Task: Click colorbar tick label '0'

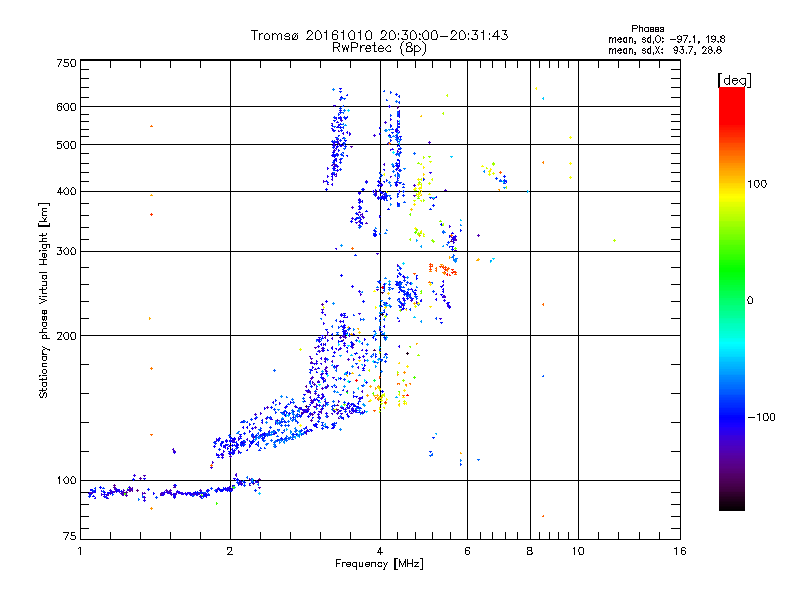Action: coord(750,301)
